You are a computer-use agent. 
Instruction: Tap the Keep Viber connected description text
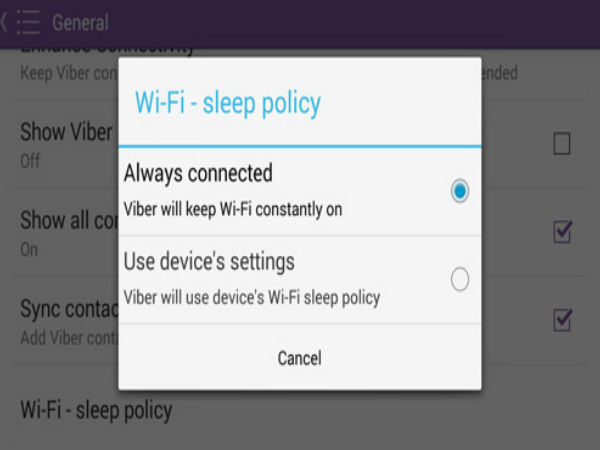coord(69,73)
